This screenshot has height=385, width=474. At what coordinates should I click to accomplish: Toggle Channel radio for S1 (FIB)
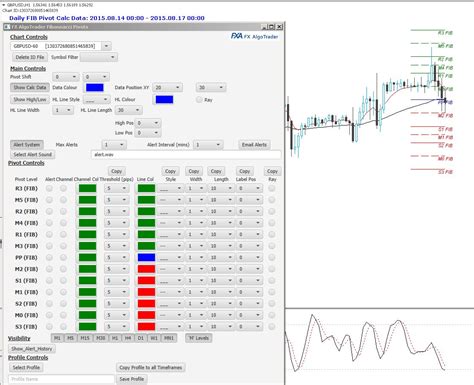(x=63, y=280)
